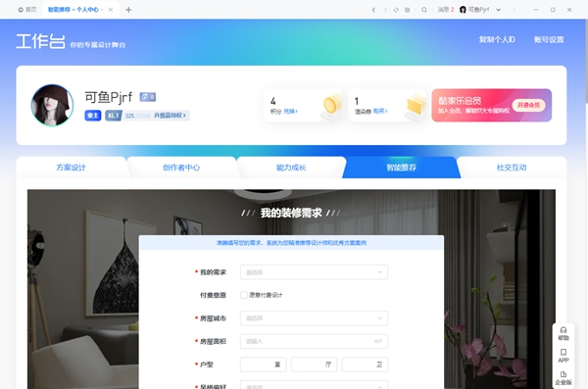Expand the account menu chevron beside username

click(499, 10)
